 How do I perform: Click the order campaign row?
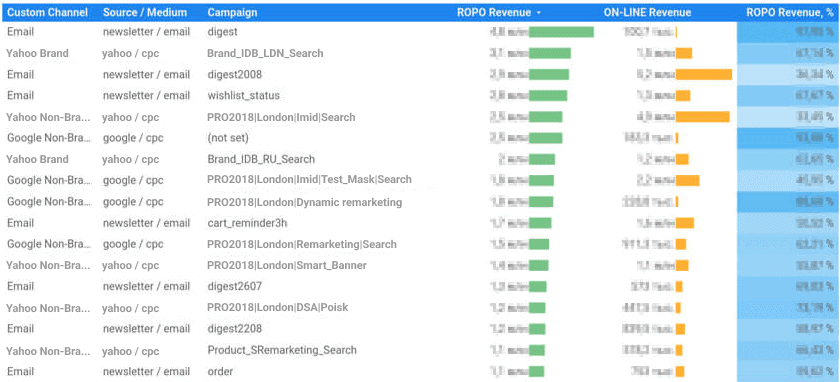coord(420,371)
